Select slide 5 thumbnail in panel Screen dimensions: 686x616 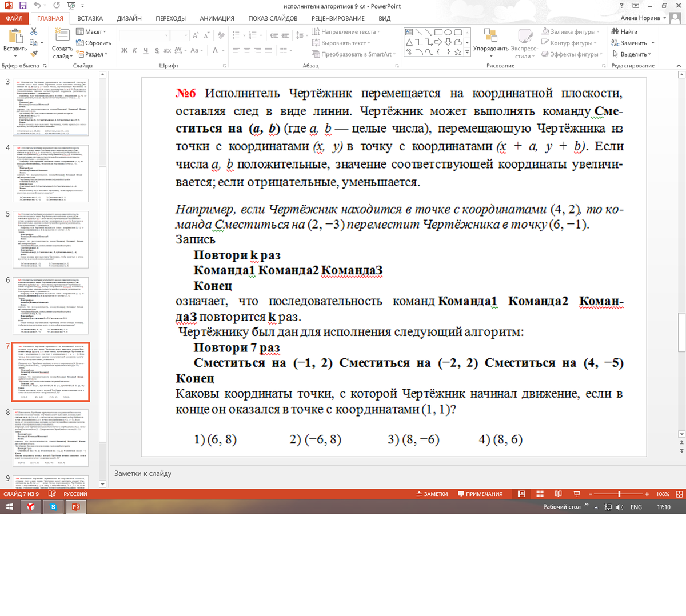(x=51, y=239)
